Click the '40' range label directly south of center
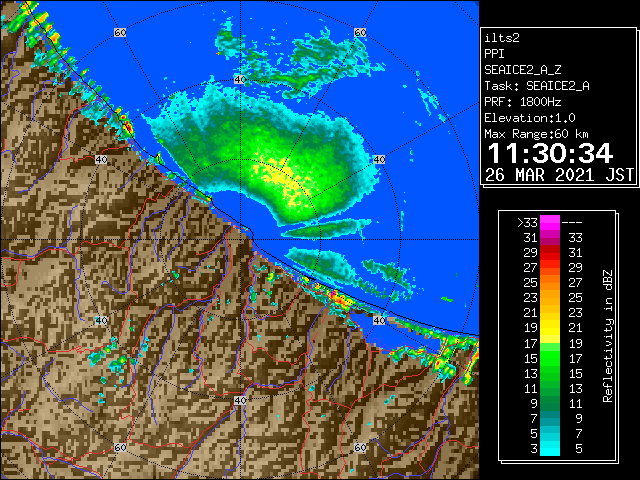Image resolution: width=640 pixels, height=480 pixels. tap(240, 400)
